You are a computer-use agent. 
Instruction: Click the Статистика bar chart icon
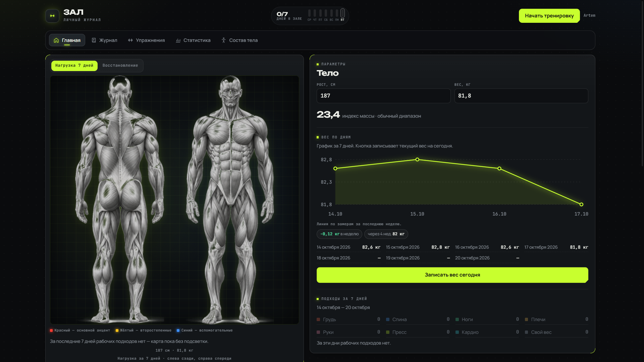[x=178, y=41]
